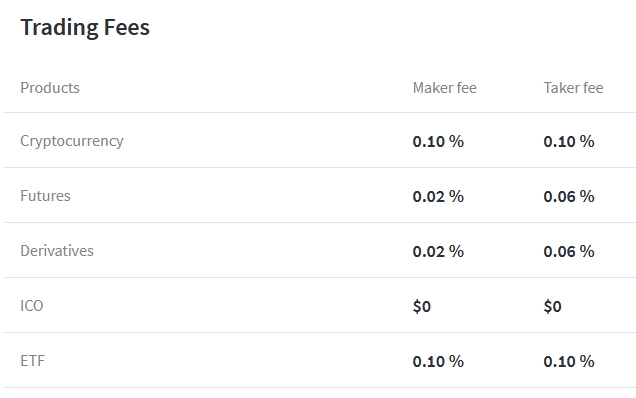Select Futures taker fee 0.06 %
636x398 pixels.
click(569, 196)
